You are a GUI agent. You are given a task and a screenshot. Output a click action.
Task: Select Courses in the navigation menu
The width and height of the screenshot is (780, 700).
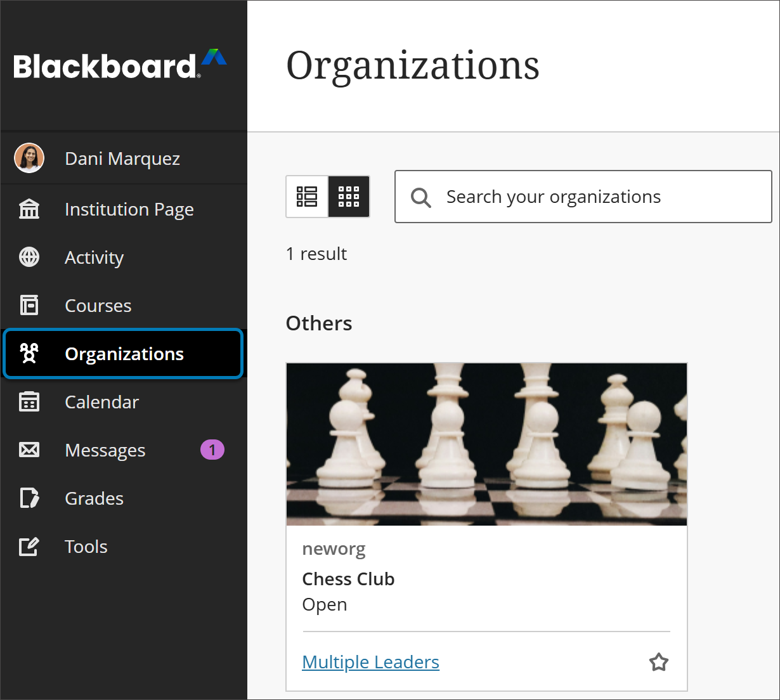[x=98, y=306]
